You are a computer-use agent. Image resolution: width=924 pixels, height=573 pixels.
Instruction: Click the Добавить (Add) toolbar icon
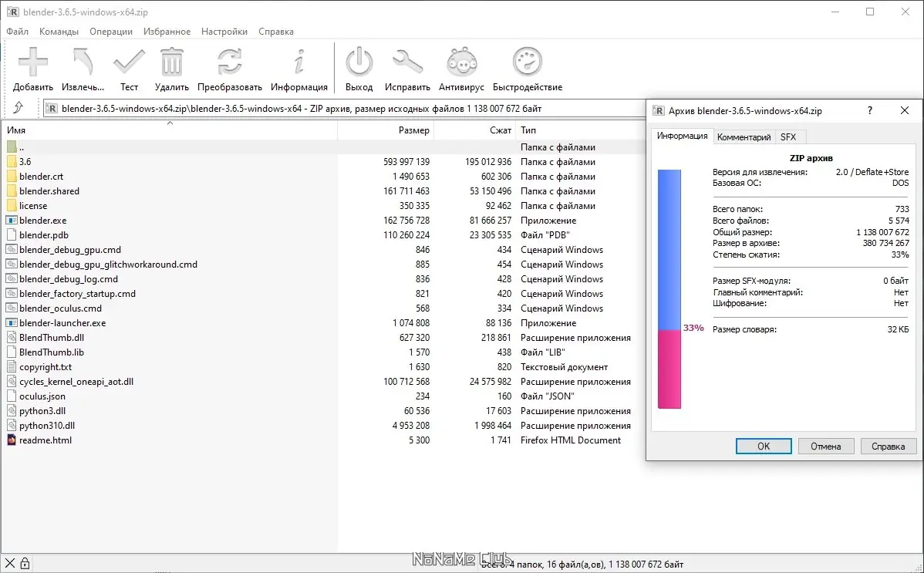tap(33, 62)
